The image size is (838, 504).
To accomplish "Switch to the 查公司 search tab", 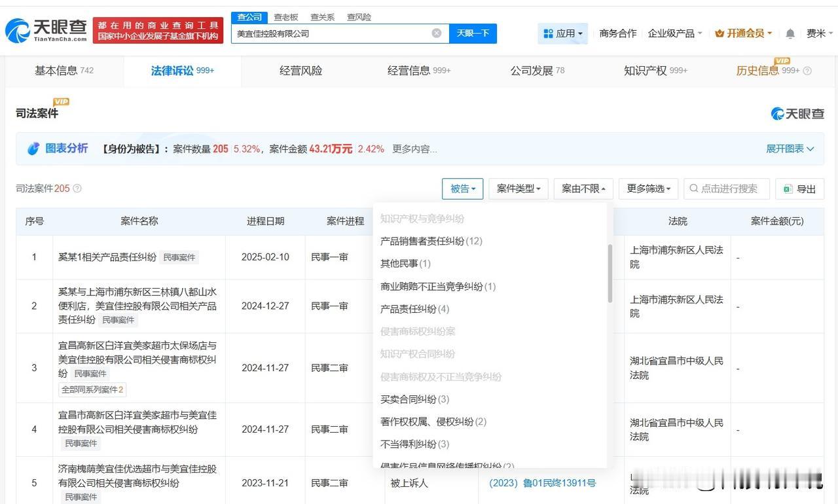I will pyautogui.click(x=249, y=17).
